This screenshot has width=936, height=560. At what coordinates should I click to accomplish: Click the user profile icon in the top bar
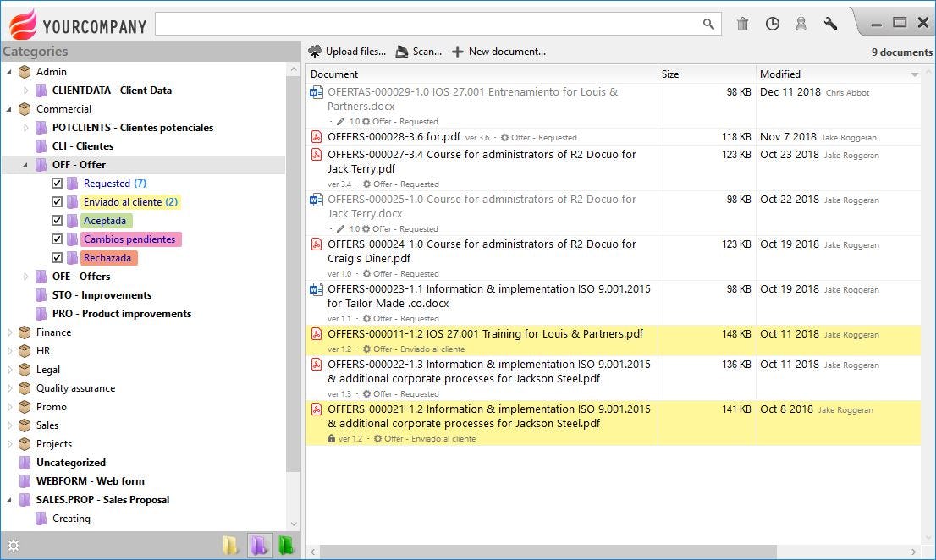tap(801, 23)
